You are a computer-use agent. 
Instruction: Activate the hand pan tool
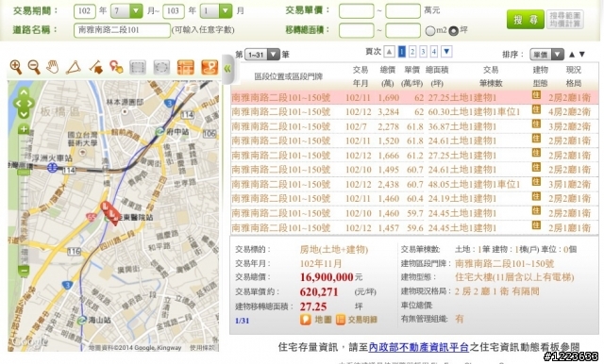(53, 67)
